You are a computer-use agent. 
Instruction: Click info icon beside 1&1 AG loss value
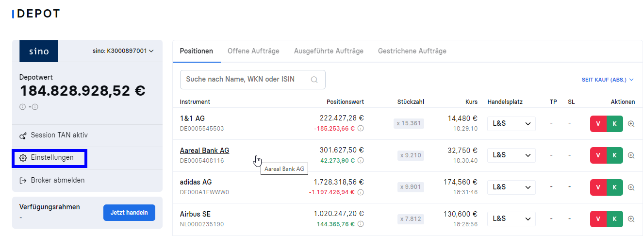coord(361,129)
